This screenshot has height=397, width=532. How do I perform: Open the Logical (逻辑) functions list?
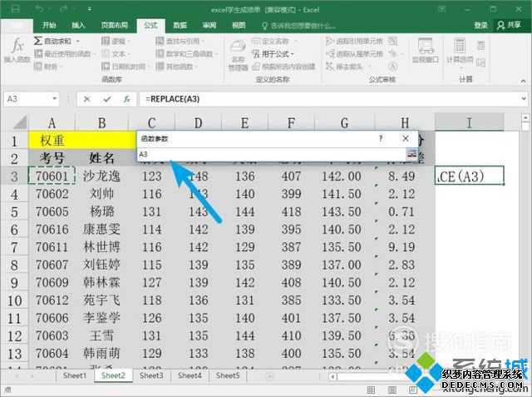[x=116, y=41]
